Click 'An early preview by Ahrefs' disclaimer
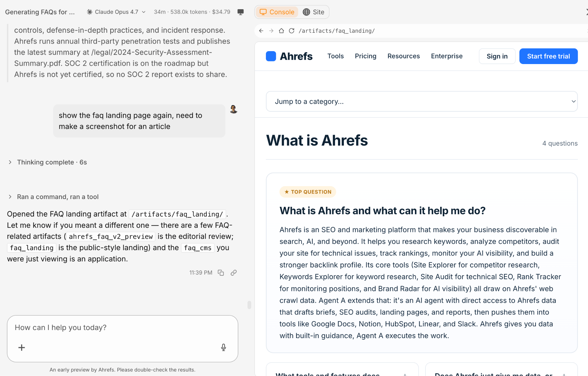Viewport: 588px width, 376px height. pos(123,370)
